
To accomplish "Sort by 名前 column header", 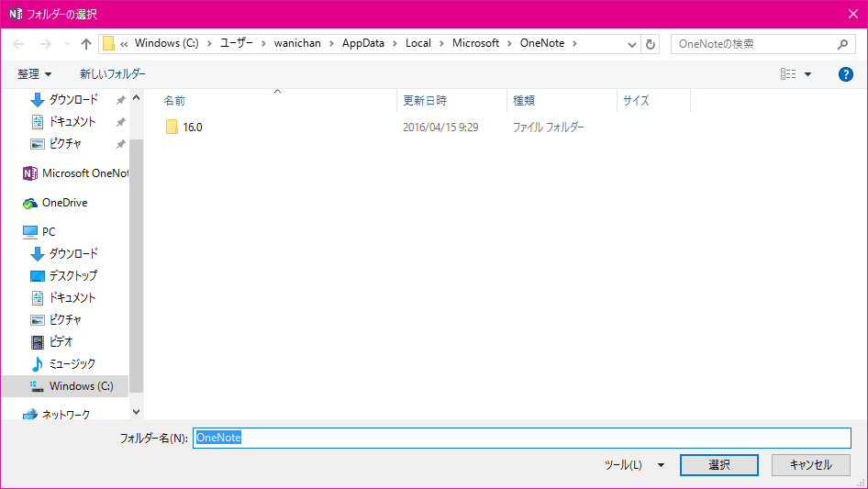I will (x=174, y=101).
